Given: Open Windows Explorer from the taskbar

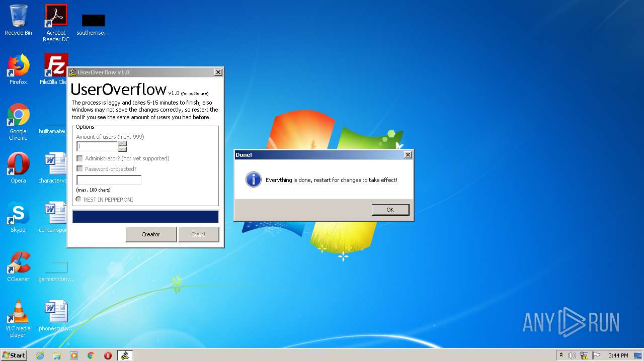Looking at the screenshot, I should coord(57,355).
